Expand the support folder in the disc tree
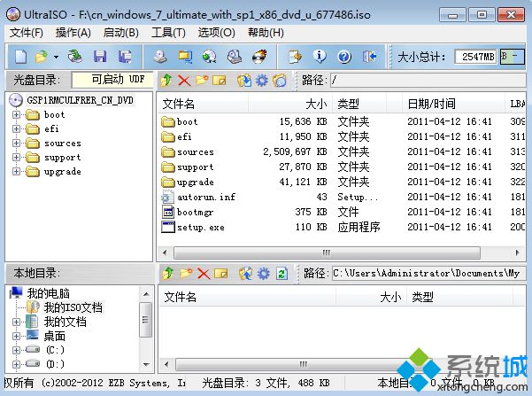 [16, 157]
